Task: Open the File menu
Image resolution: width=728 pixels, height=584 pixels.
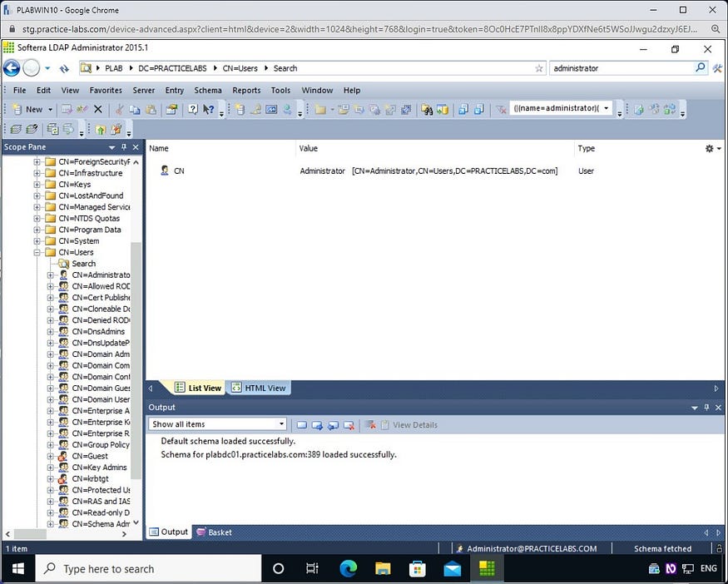Action: [x=19, y=91]
